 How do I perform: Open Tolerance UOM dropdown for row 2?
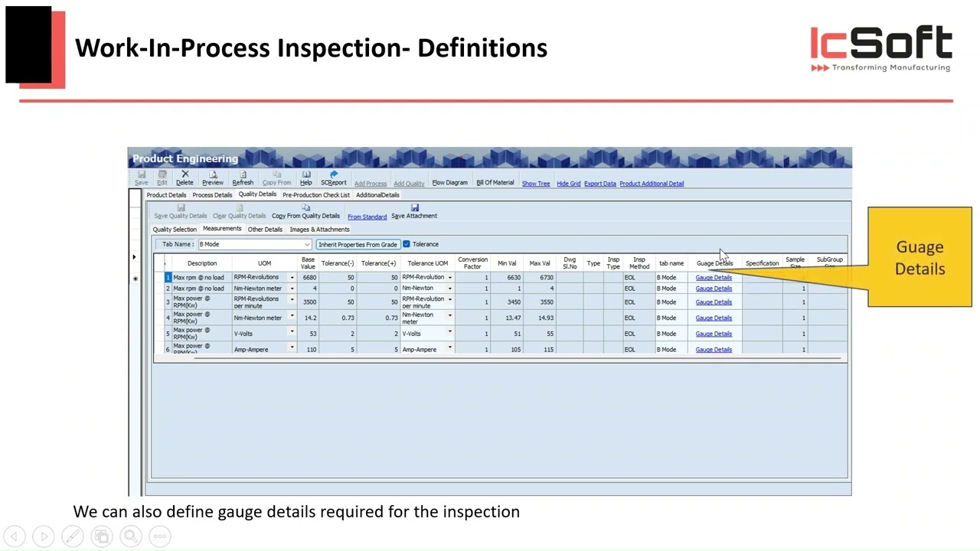pos(449,289)
